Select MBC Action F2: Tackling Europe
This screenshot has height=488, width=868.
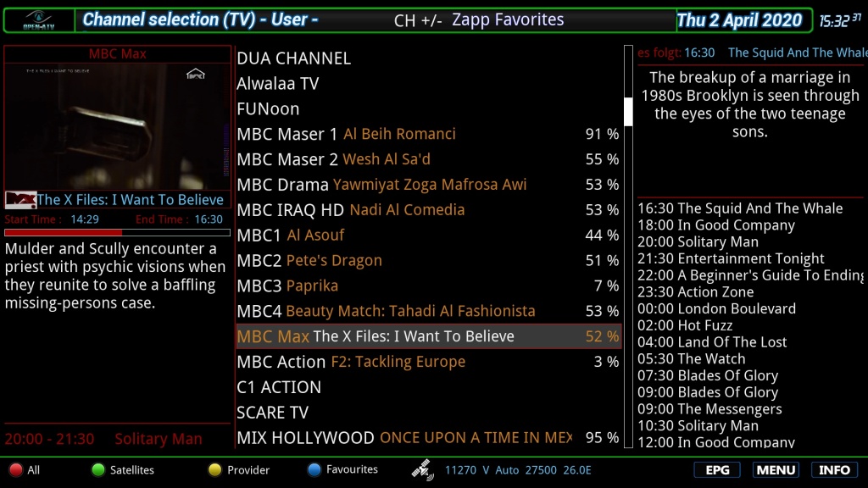pyautogui.click(x=428, y=362)
